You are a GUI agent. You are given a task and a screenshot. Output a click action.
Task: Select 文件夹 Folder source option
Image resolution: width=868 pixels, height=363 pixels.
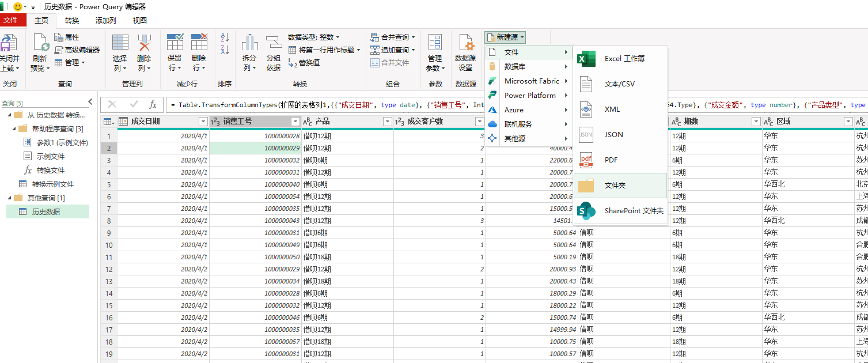(x=621, y=186)
